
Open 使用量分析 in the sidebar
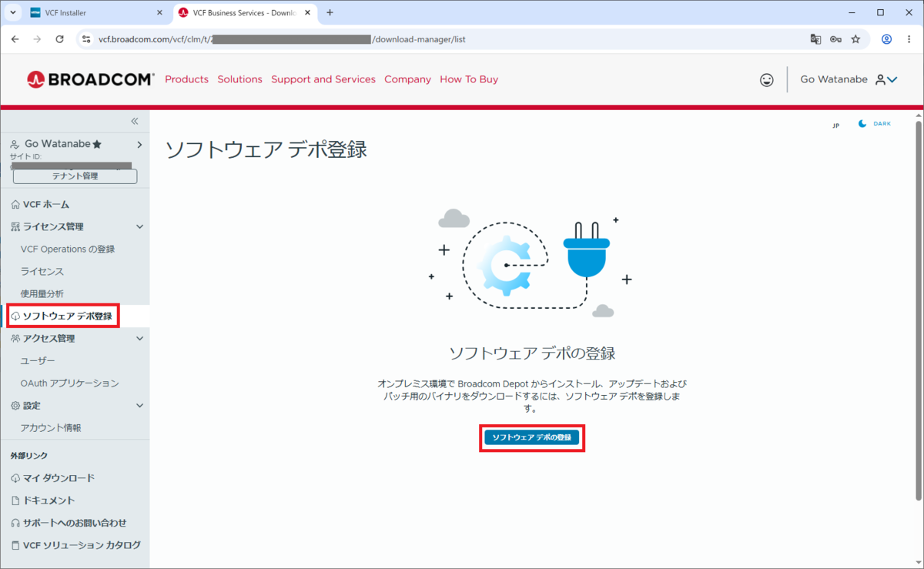point(42,294)
